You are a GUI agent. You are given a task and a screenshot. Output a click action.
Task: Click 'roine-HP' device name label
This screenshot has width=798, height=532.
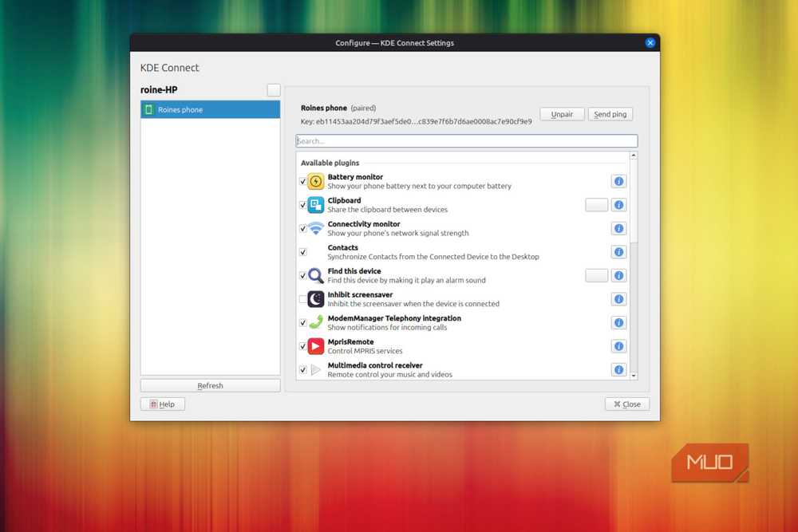159,90
